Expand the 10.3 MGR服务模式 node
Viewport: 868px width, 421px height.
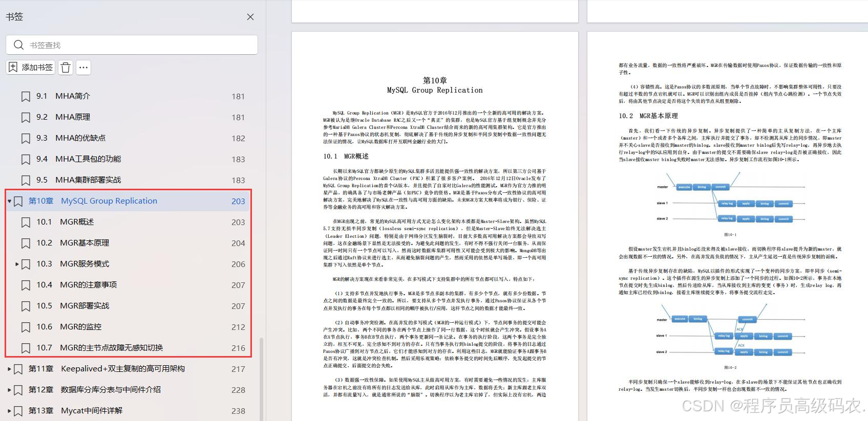(x=17, y=264)
